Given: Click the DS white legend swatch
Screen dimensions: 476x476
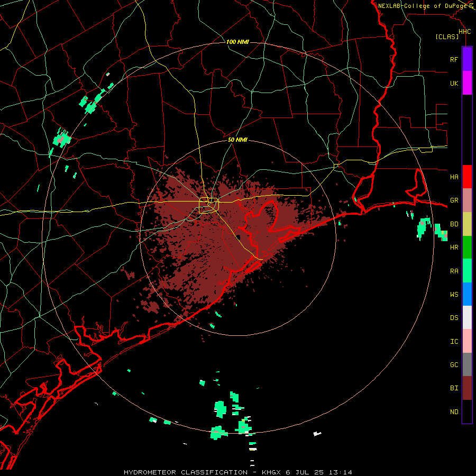Looking at the screenshot, I should click(467, 317).
